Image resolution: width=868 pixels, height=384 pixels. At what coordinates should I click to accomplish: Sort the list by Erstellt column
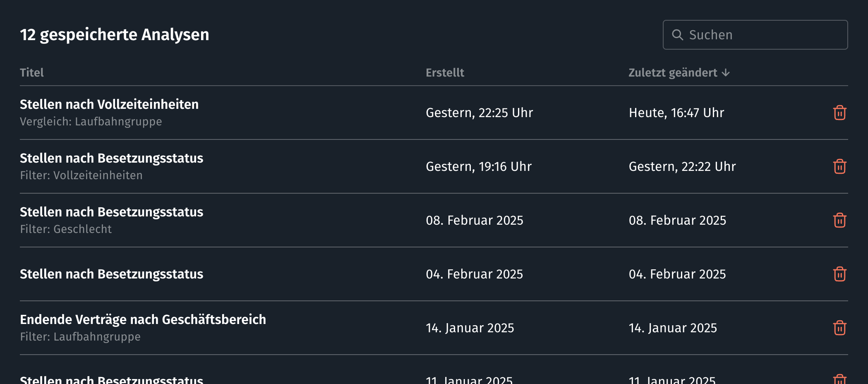(x=445, y=73)
